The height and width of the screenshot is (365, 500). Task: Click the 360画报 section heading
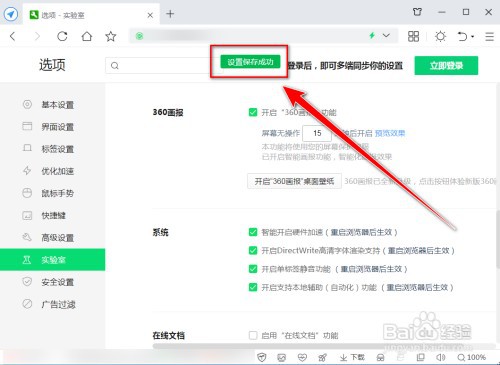[168, 112]
